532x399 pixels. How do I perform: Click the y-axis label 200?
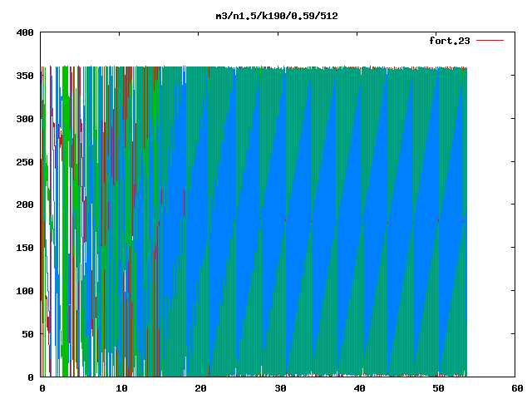click(x=25, y=204)
